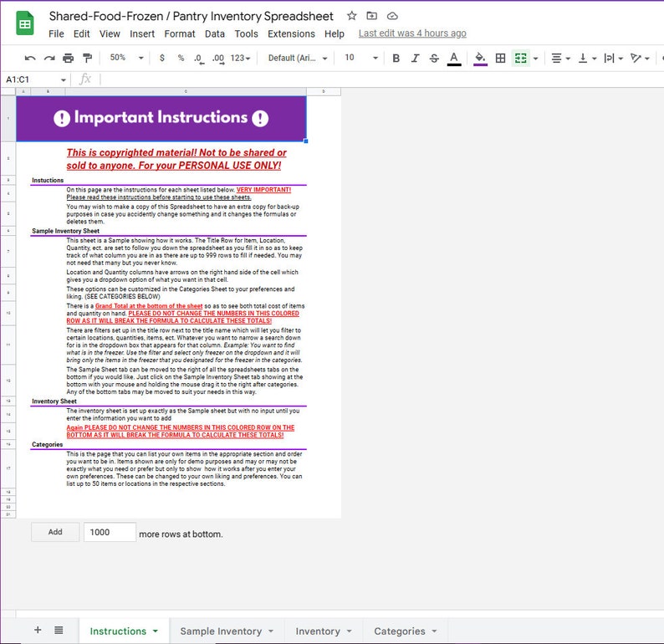This screenshot has height=644, width=664.
Task: Click the copyrighted material warning text
Action: click(176, 159)
